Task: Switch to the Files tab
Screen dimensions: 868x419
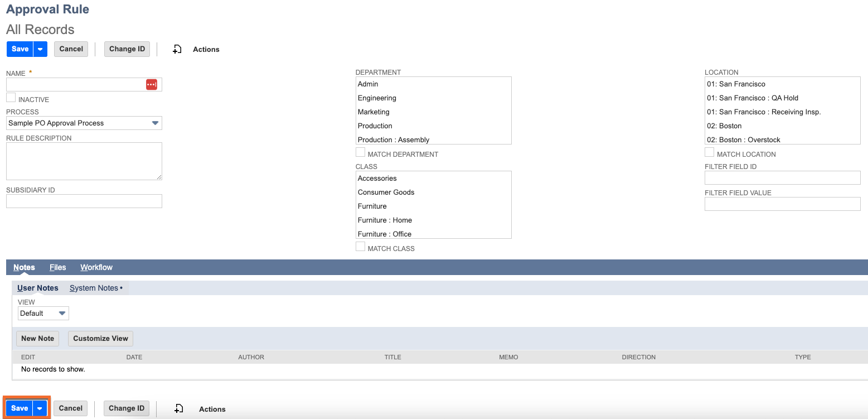Action: [58, 267]
